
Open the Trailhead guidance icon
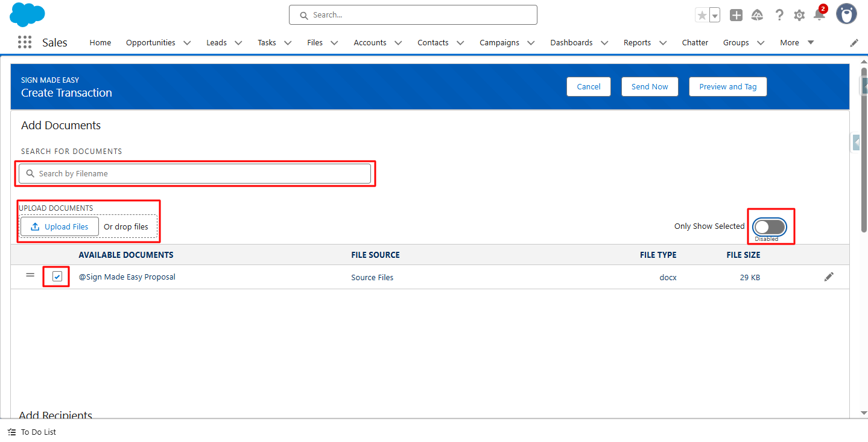758,15
